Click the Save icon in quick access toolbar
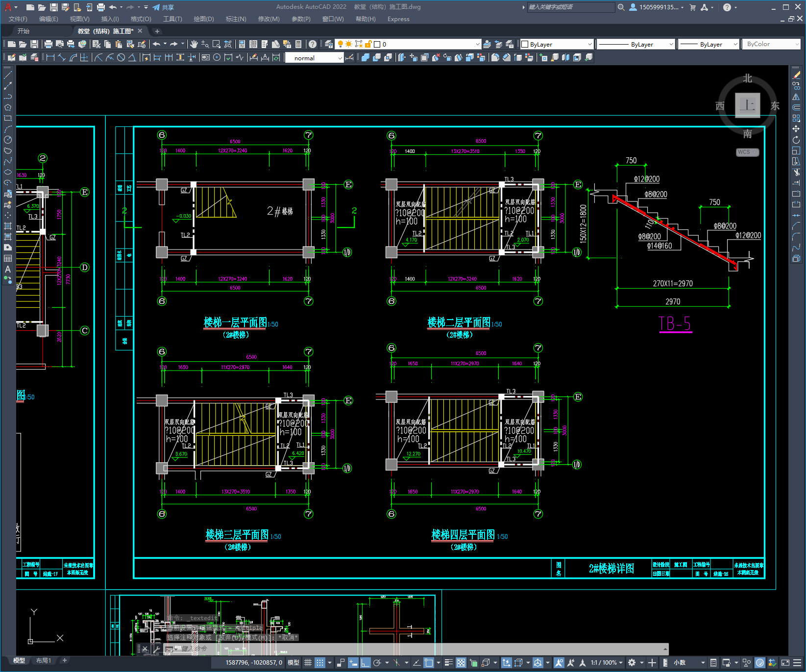Screen dimensions: 806x672 (x=54, y=7)
